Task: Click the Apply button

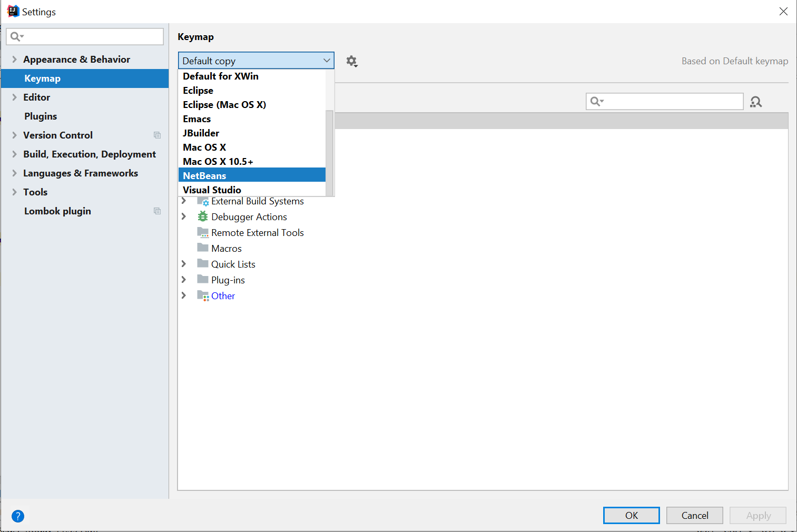Action: click(x=758, y=516)
